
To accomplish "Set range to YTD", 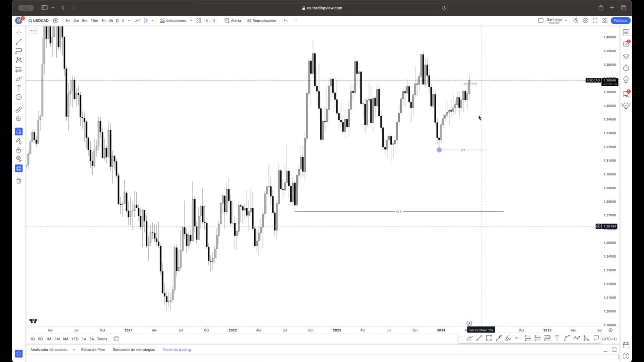I will [x=75, y=339].
